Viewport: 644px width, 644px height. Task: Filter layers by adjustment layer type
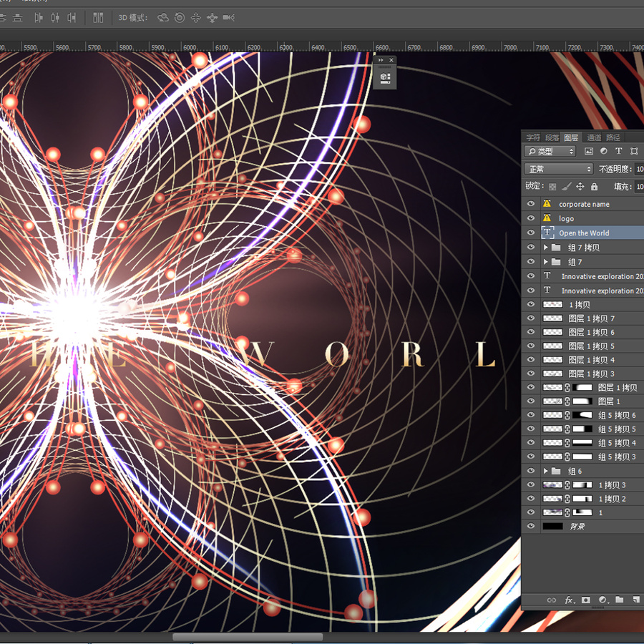603,151
